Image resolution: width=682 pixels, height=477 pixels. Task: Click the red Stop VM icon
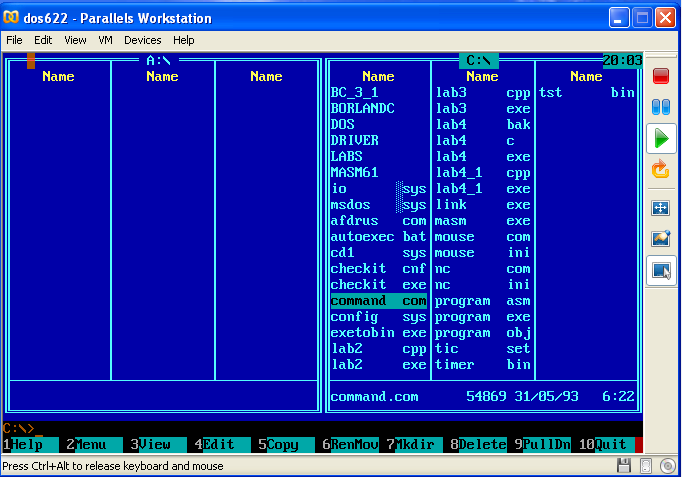[x=661, y=76]
